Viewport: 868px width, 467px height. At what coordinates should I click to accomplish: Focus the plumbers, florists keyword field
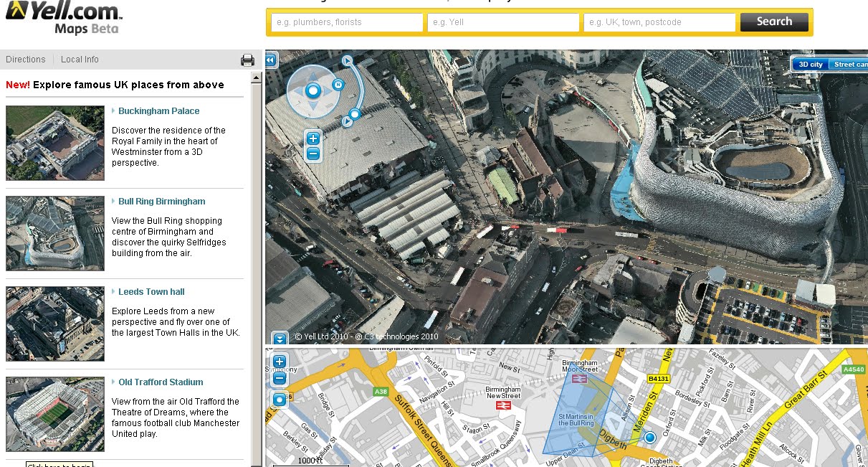pos(347,22)
